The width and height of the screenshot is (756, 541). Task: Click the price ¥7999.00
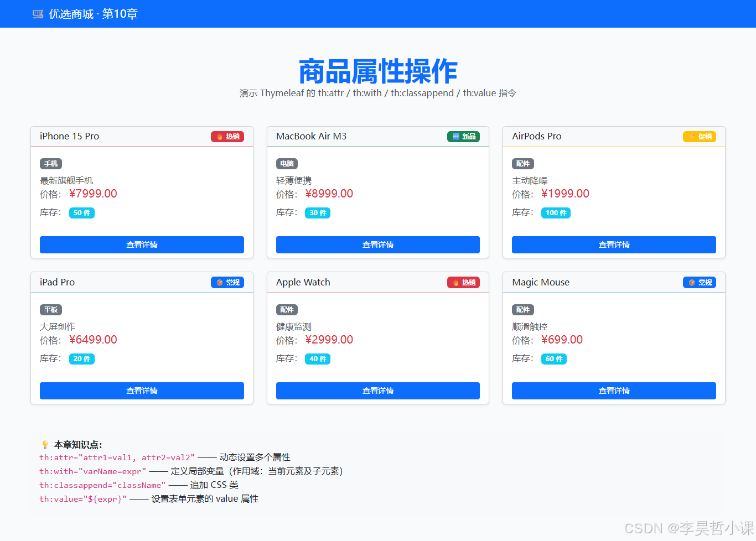[x=93, y=194]
